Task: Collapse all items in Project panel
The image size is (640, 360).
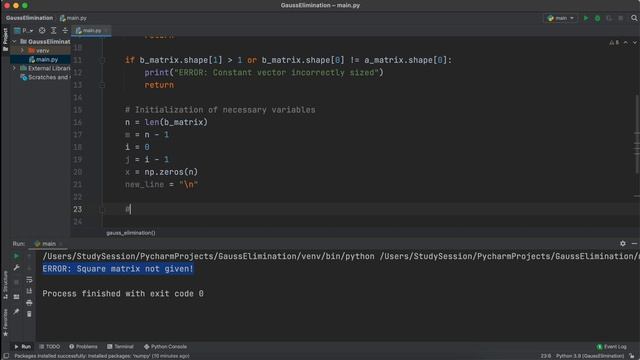Action: click(x=65, y=31)
